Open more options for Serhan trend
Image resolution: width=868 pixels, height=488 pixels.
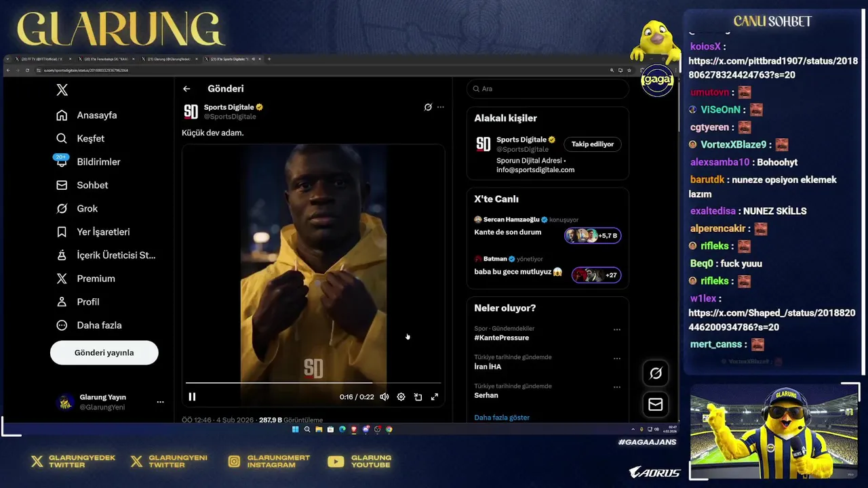[617, 387]
